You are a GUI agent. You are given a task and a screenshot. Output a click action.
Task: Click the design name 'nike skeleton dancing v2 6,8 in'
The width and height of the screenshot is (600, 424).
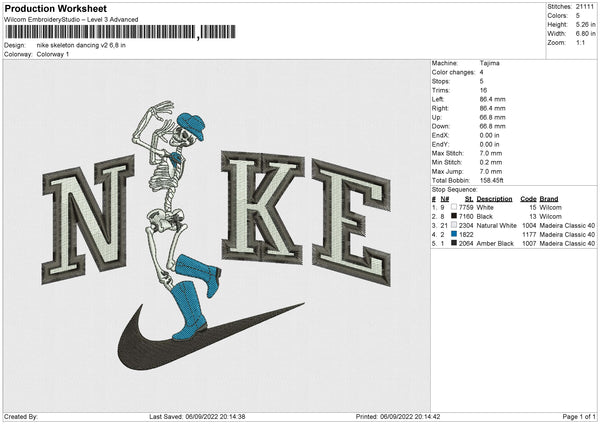click(x=81, y=45)
